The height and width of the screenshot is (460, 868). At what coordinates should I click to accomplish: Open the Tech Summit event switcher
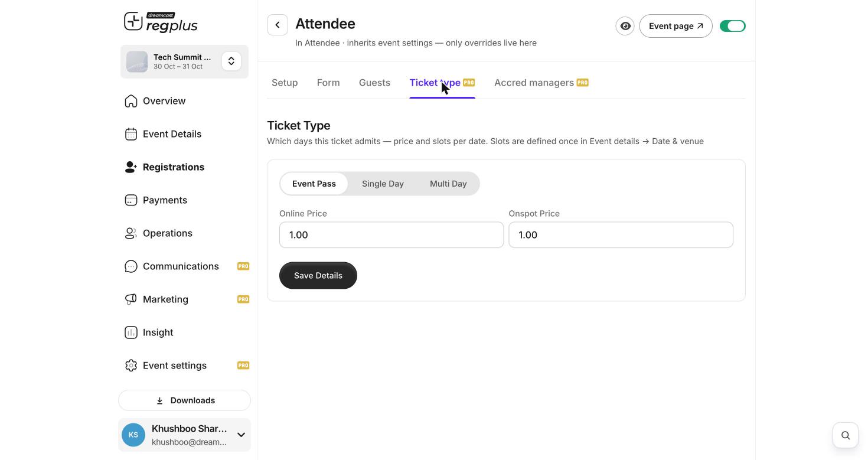tap(231, 61)
